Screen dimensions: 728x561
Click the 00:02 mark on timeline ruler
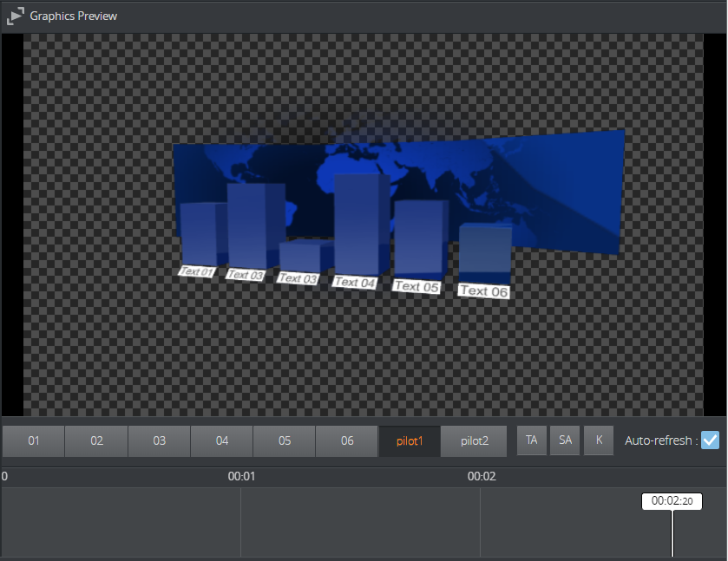click(482, 477)
